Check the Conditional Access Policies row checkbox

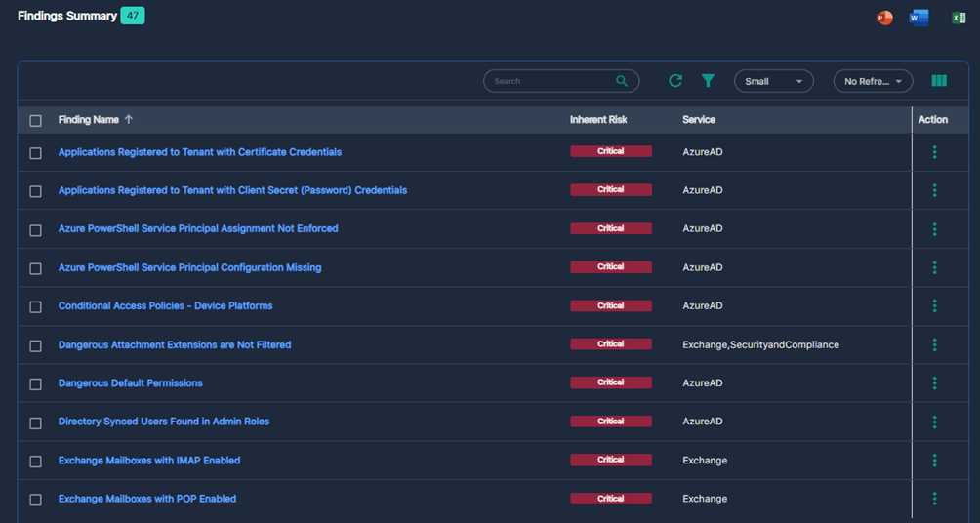coord(36,307)
